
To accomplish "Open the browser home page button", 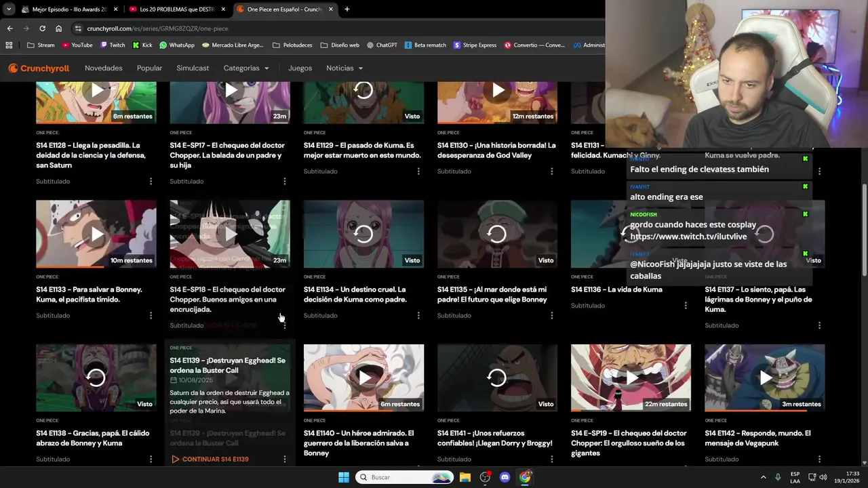I will click(x=58, y=28).
